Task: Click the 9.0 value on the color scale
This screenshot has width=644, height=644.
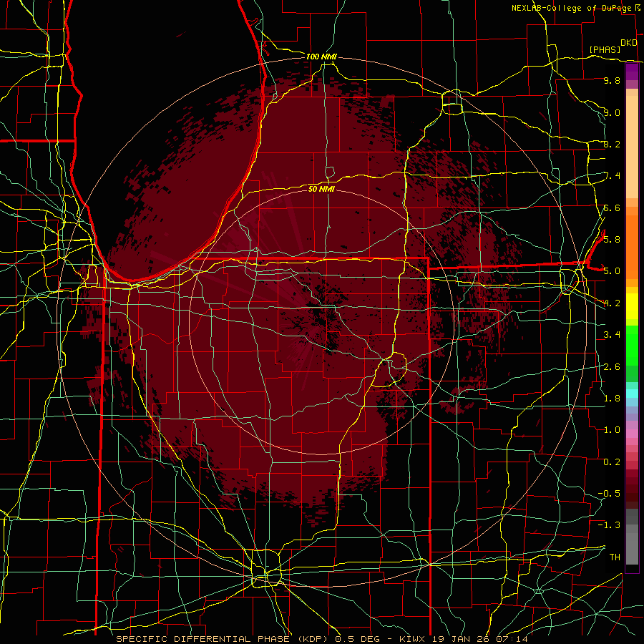Action: pyautogui.click(x=612, y=112)
